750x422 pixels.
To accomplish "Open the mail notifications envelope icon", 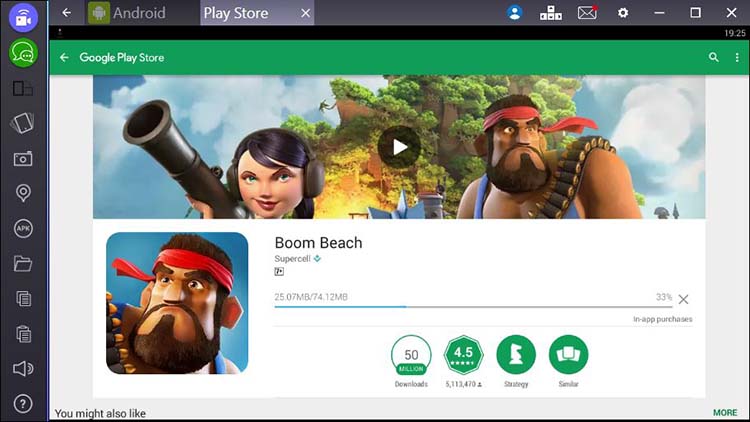I will coord(587,13).
